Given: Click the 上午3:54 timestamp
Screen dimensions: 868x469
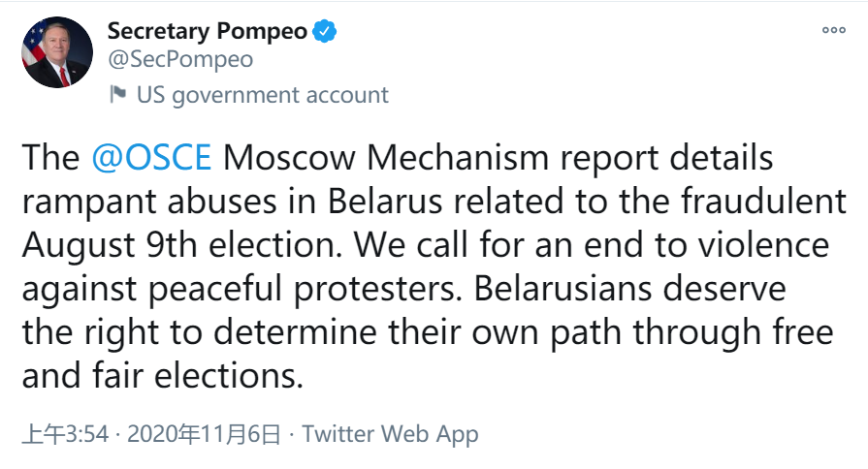Looking at the screenshot, I should tap(64, 433).
